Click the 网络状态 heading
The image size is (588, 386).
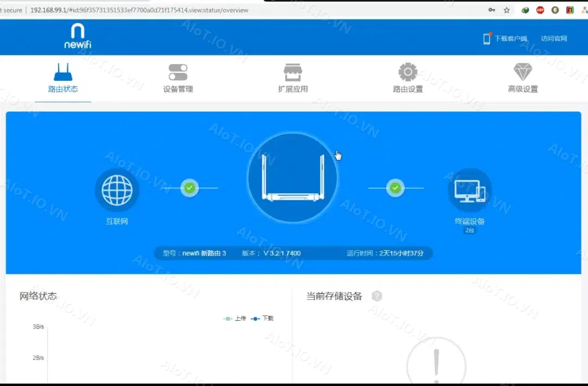click(x=38, y=296)
